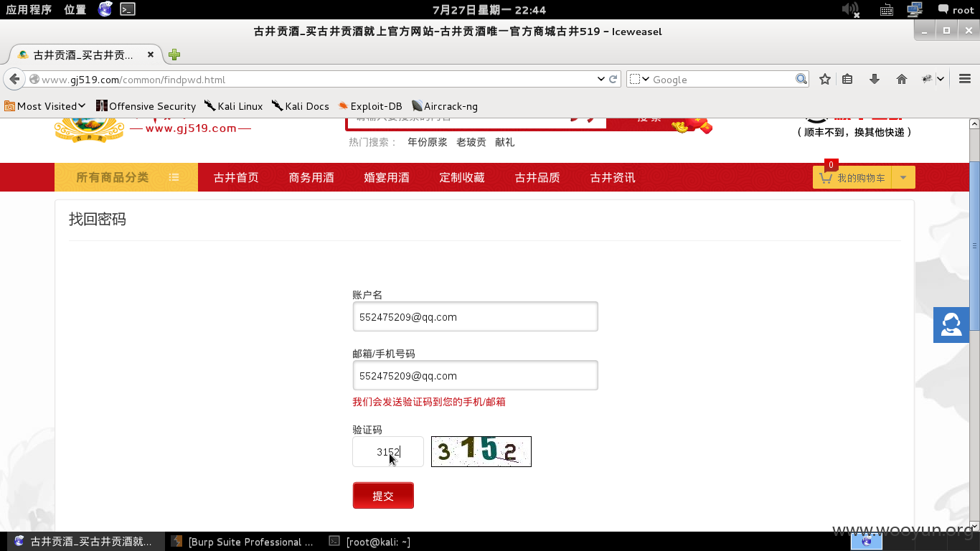
Task: Open Offensive Security bookmark
Action: [x=146, y=106]
